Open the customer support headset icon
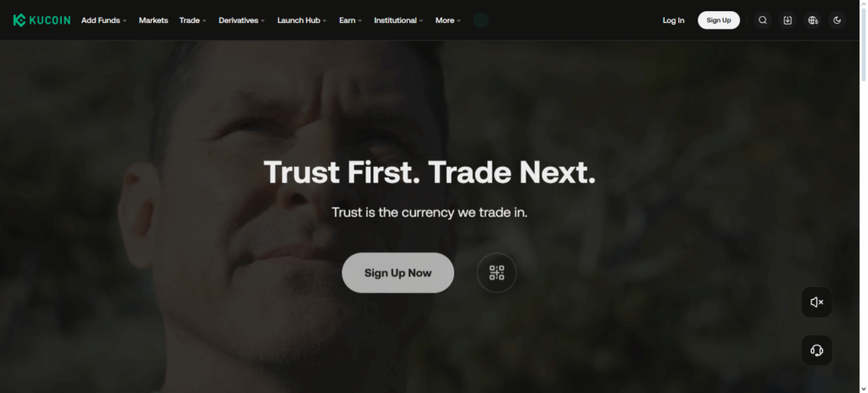 click(816, 351)
